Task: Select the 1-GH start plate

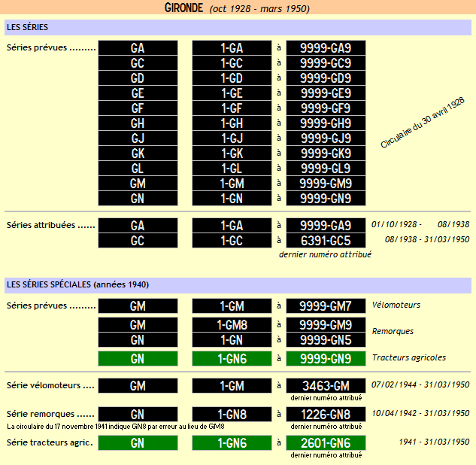Action: tap(232, 123)
